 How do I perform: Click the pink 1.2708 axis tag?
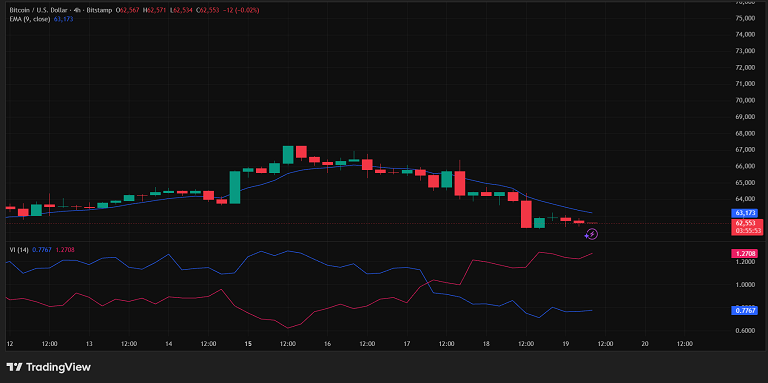[744, 254]
